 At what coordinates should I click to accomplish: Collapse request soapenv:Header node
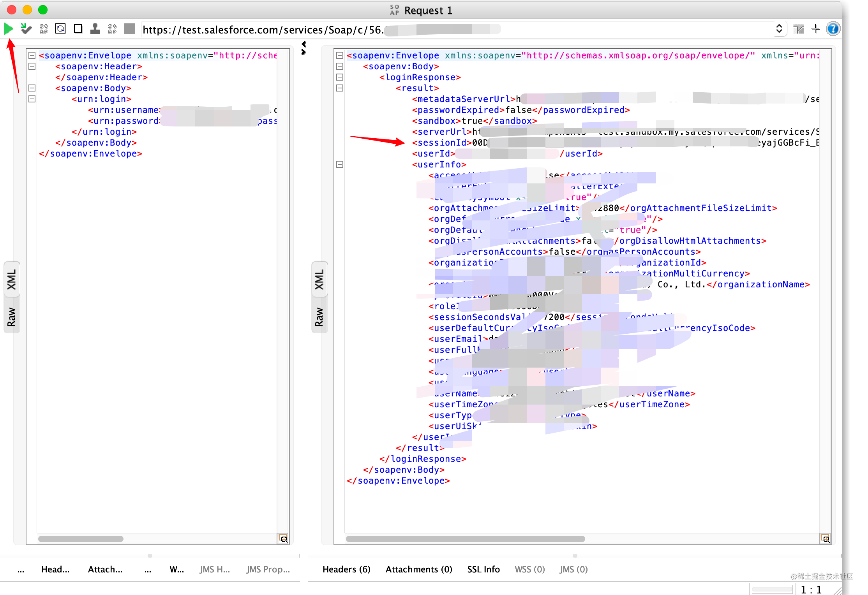point(32,67)
